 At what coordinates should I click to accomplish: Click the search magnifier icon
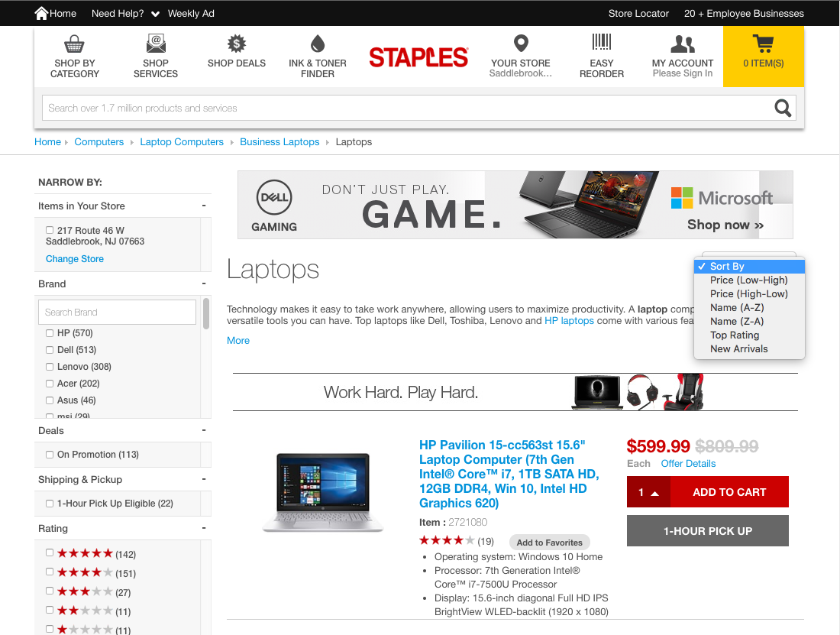(782, 108)
